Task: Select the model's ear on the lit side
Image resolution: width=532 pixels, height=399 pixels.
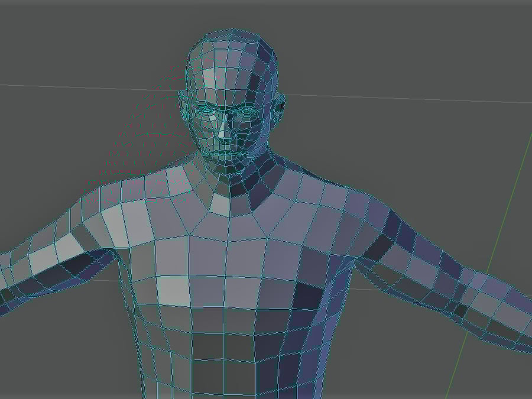Action: pos(183,105)
